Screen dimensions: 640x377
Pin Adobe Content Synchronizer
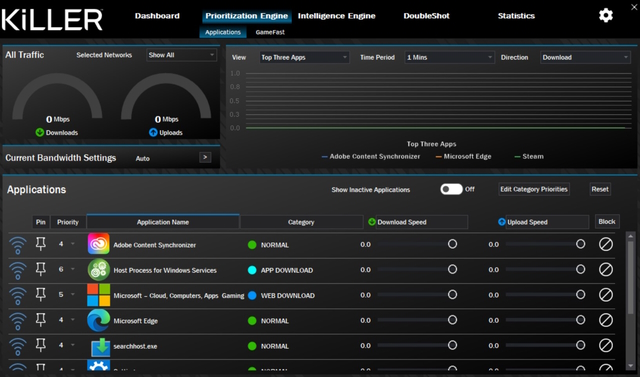(40, 244)
